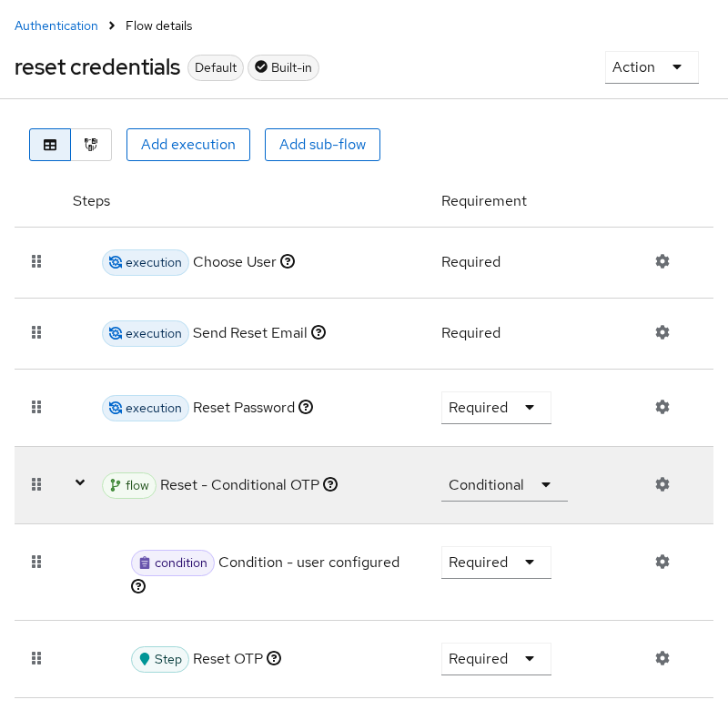Screen dimensions: 728x710
Task: Click execution badge on Send Reset Email row
Action: coord(146,333)
